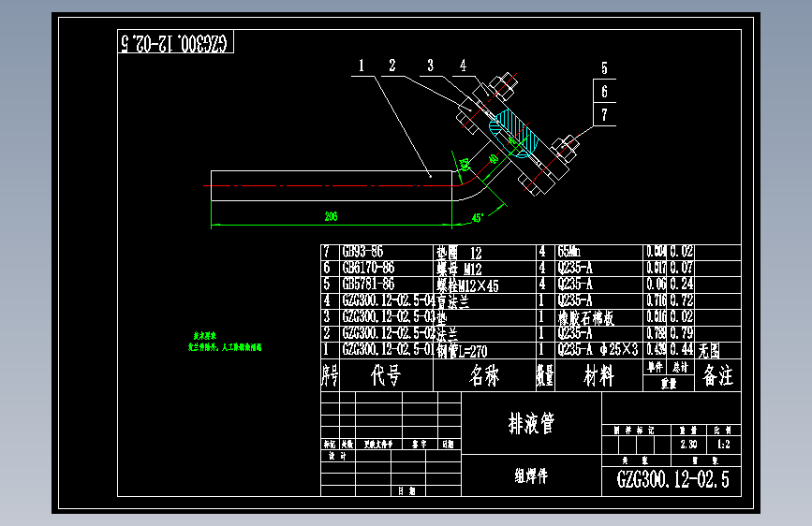812x526 pixels.
Task: Click the total weight 0.07 in the 螺母 row
Action: [x=681, y=268]
